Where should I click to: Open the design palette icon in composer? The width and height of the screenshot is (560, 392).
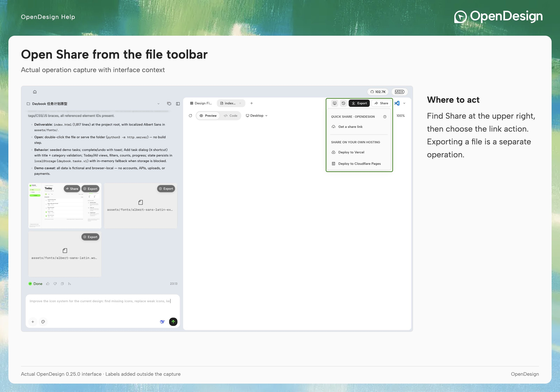coord(43,322)
